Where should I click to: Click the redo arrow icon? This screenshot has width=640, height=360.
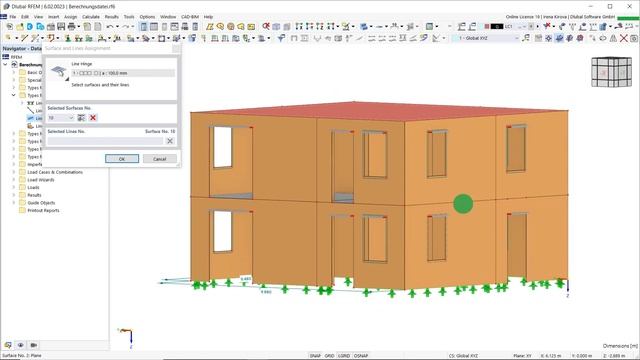pos(125,27)
